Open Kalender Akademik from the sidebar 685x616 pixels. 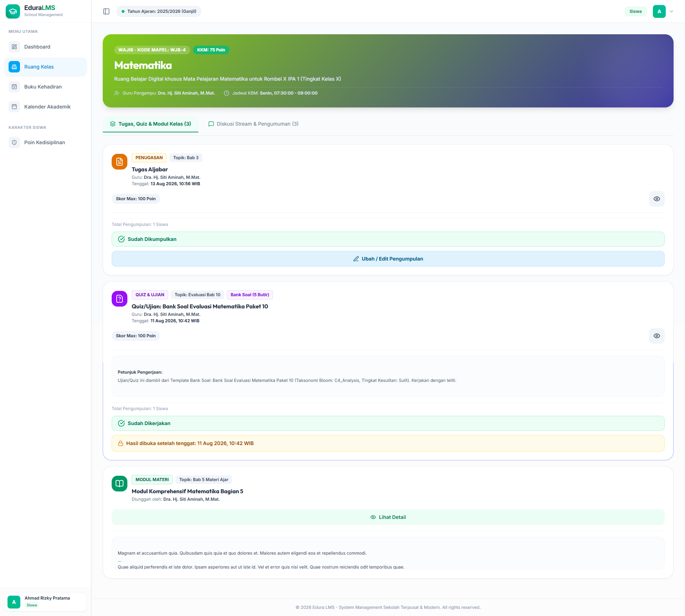point(46,107)
